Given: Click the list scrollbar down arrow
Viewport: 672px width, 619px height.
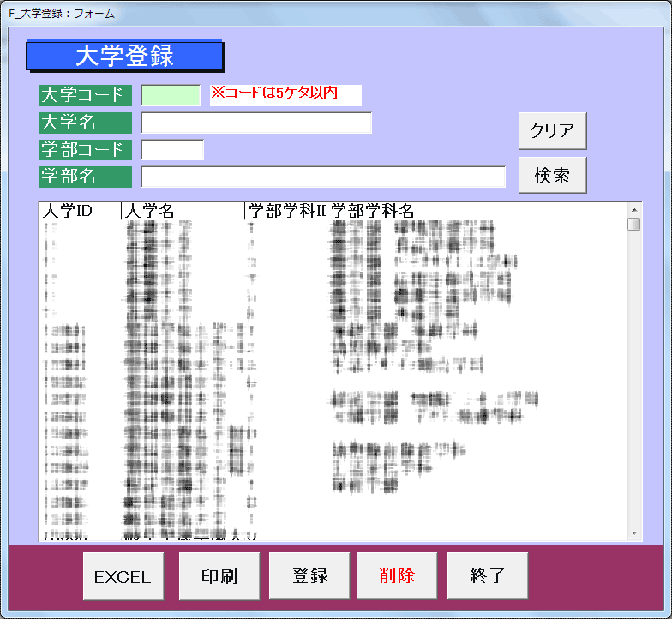Looking at the screenshot, I should coord(634,533).
